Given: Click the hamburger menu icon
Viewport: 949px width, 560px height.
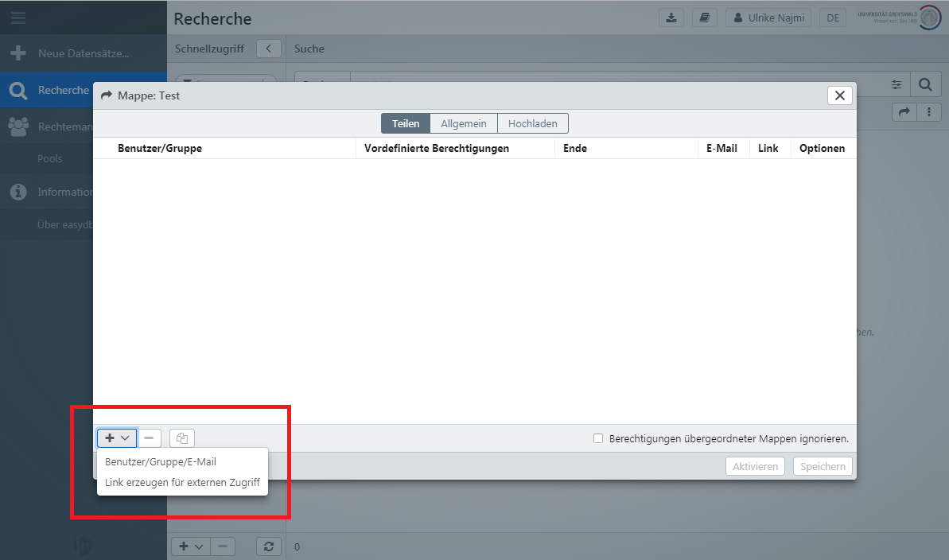Looking at the screenshot, I should pyautogui.click(x=18, y=17).
